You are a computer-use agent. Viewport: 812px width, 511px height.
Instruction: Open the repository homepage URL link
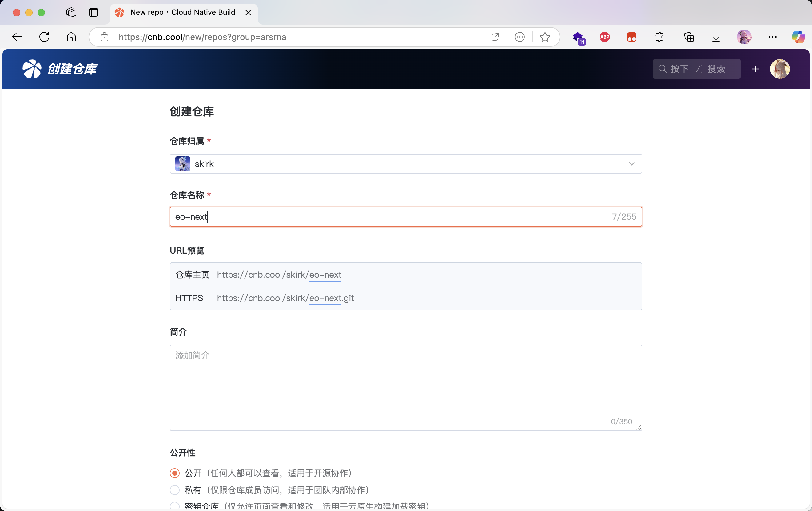279,275
